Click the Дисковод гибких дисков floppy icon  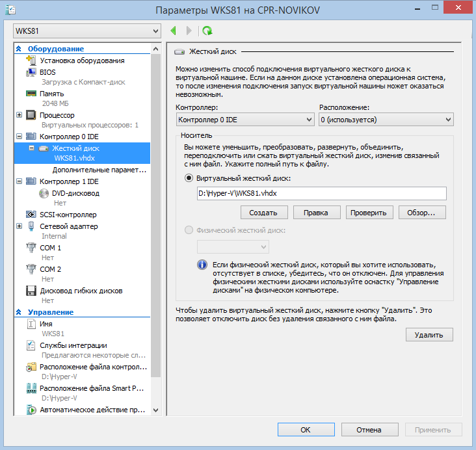point(31,291)
